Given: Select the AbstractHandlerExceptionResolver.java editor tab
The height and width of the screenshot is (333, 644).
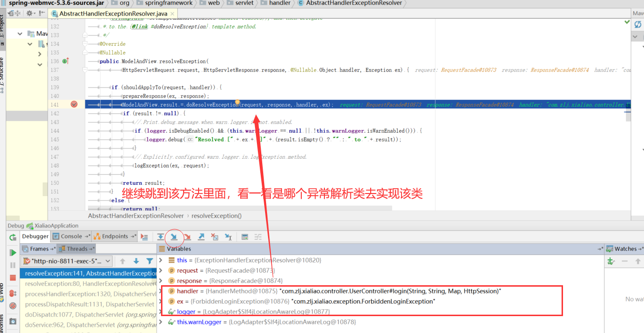Looking at the screenshot, I should [113, 14].
